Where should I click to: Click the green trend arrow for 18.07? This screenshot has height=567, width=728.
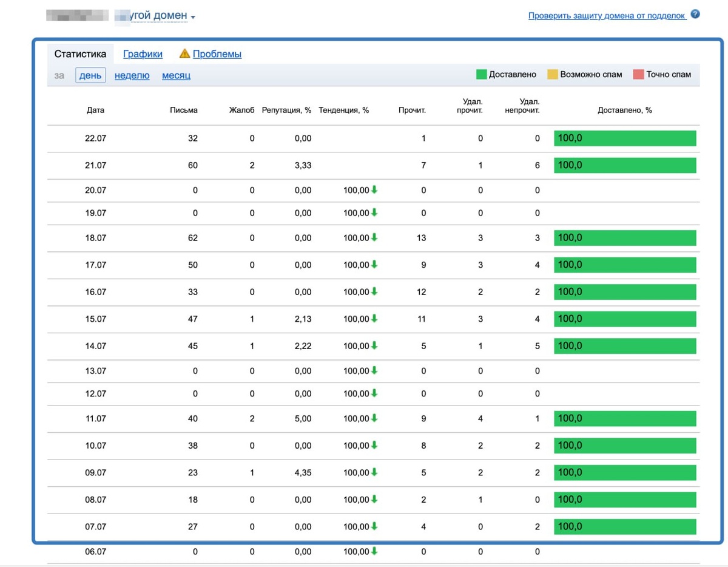(374, 237)
